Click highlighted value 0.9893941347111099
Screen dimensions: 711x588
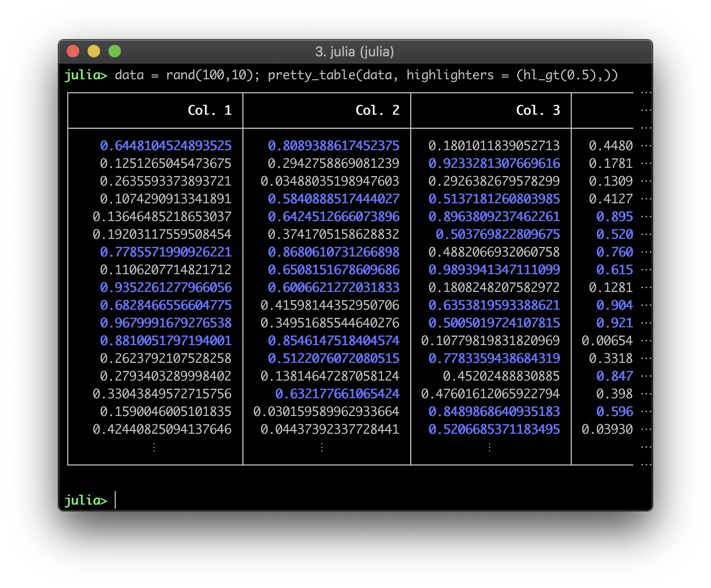(494, 270)
